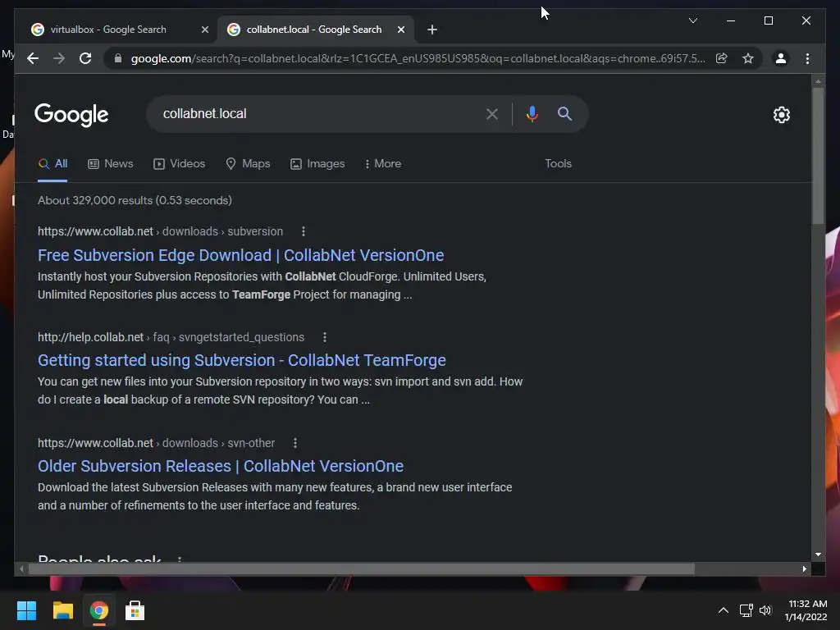The width and height of the screenshot is (840, 630).
Task: Close the virtualbox - Google Search tab
Action: [x=204, y=30]
